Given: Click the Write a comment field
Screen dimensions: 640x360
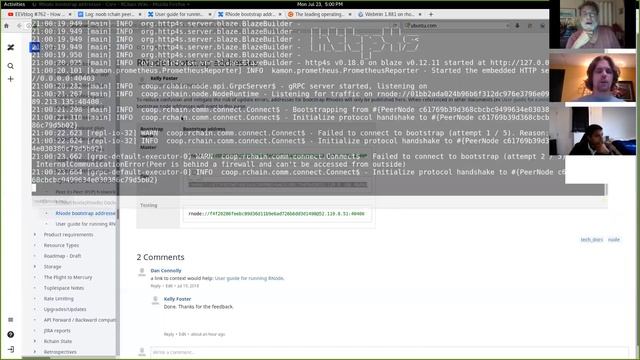Looking at the screenshot, I should [389, 352].
